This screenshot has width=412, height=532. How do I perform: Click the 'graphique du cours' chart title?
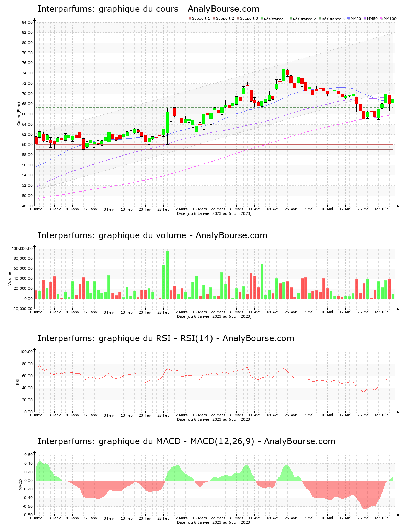pos(148,9)
